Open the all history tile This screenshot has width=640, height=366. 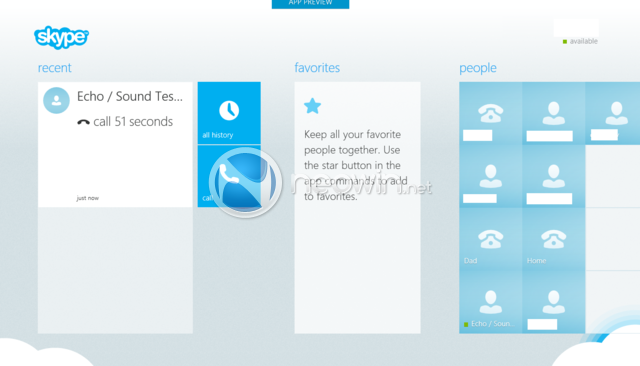pyautogui.click(x=229, y=113)
